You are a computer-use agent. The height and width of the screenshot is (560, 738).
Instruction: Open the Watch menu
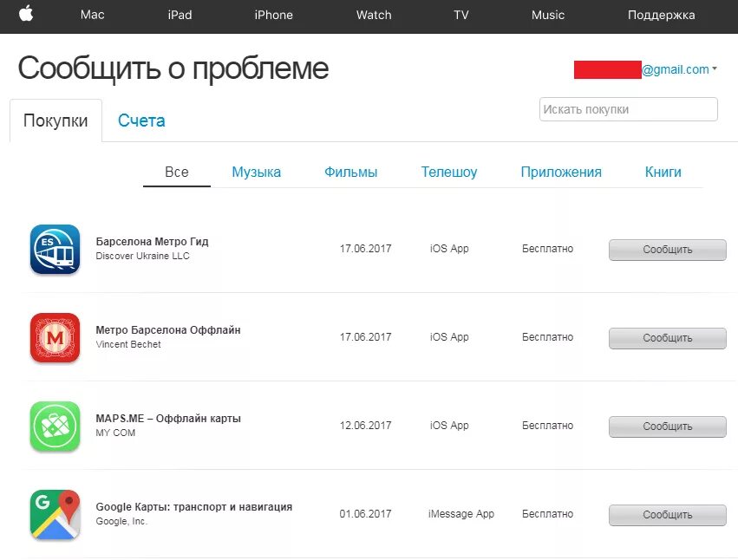click(374, 15)
